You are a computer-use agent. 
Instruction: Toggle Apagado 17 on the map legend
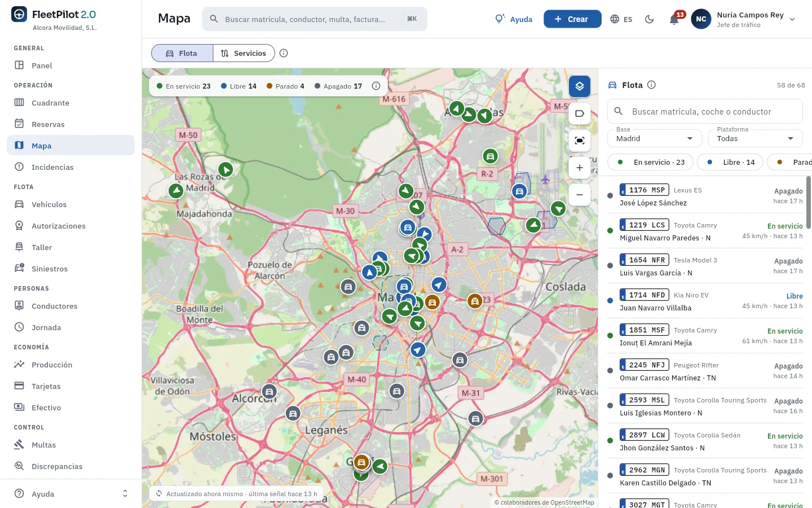tap(338, 86)
